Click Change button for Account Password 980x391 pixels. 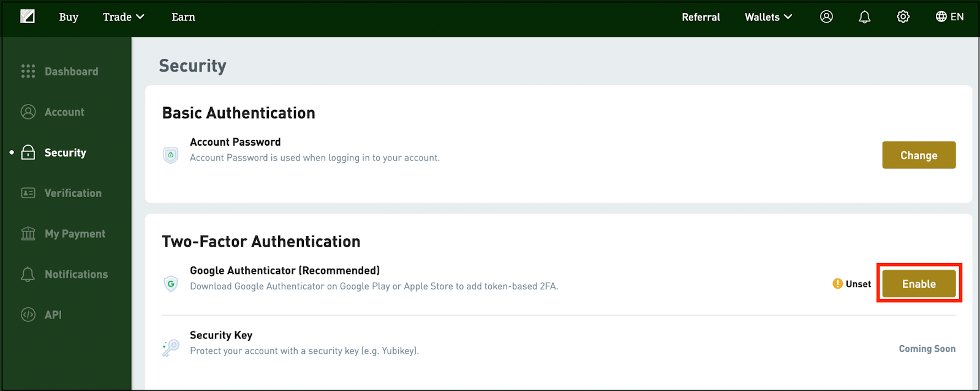coord(919,155)
